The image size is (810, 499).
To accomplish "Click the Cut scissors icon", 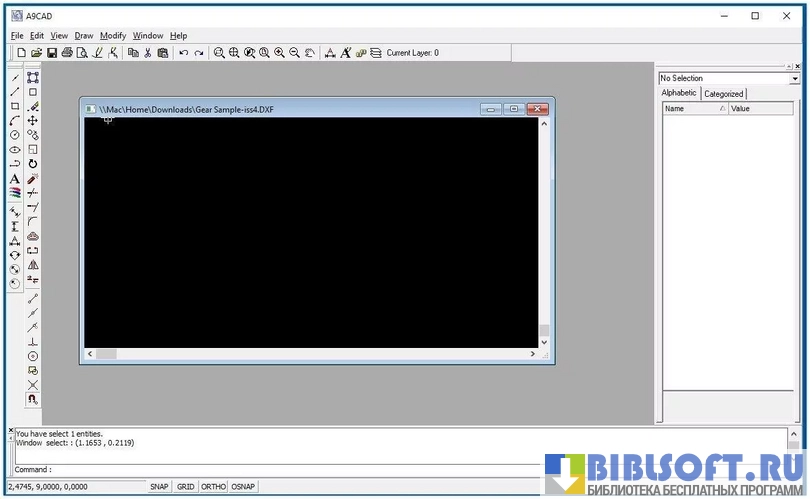I will click(x=147, y=53).
